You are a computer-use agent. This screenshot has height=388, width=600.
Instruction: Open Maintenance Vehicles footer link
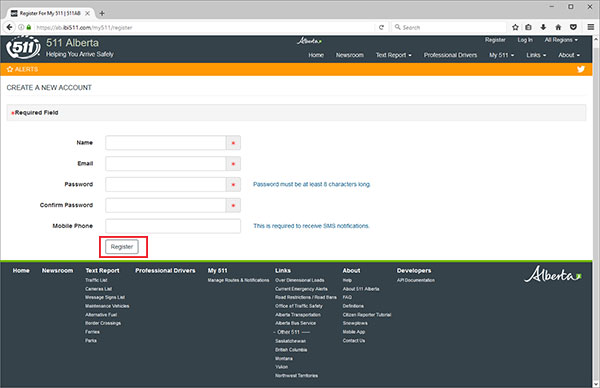107,306
